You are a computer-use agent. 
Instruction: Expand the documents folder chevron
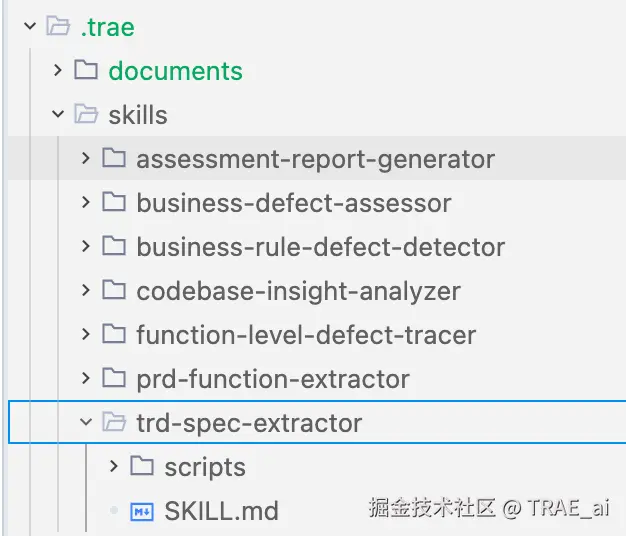coord(58,71)
